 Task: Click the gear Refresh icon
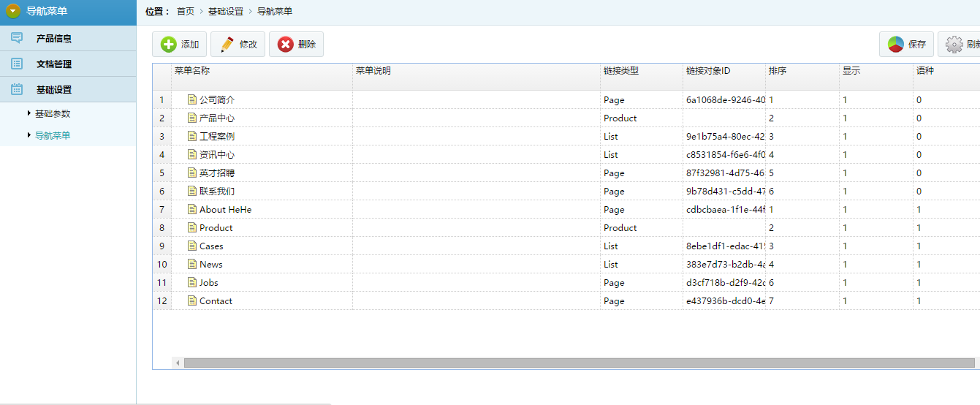(954, 45)
